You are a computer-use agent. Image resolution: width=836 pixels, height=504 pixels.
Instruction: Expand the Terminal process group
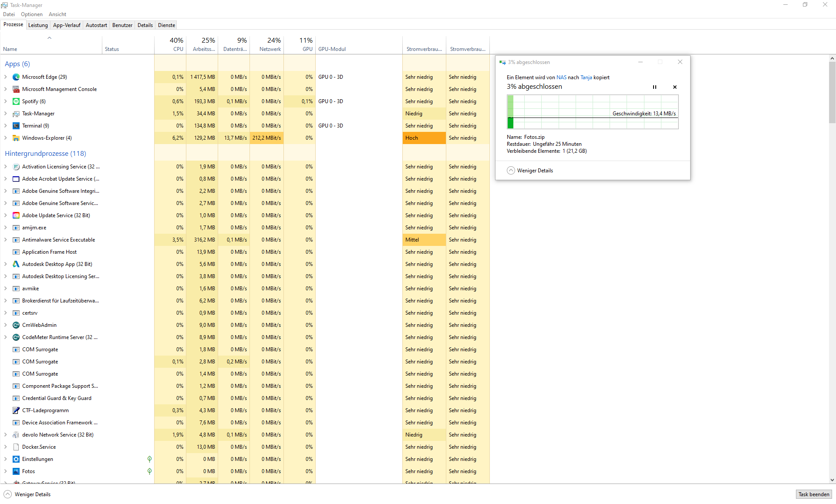click(x=5, y=126)
